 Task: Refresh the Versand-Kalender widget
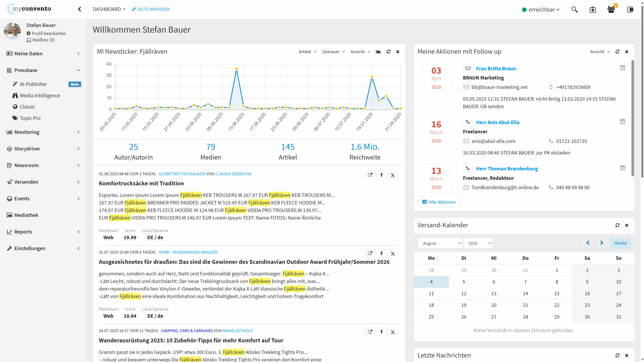[617, 225]
